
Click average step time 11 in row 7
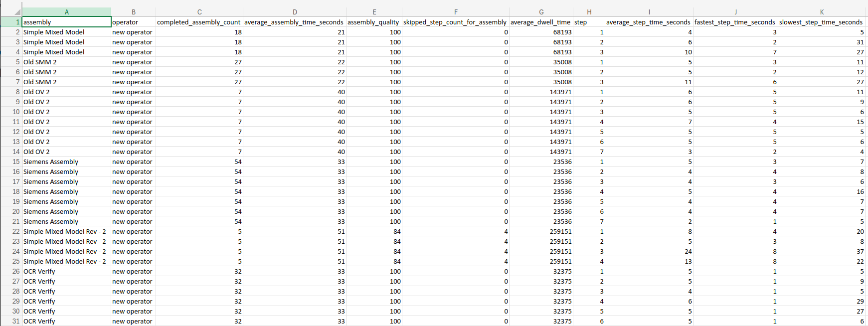click(688, 82)
